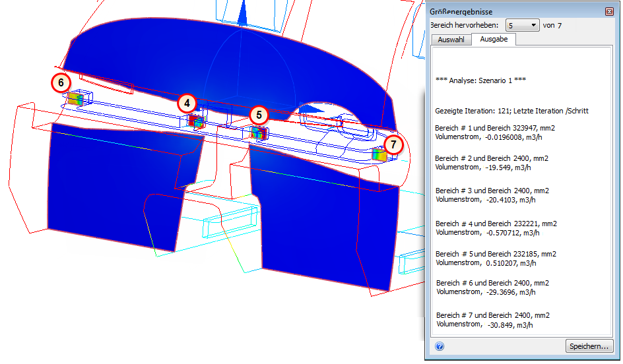This screenshot has width=623, height=364.
Task: Select the value 'Volumenstrom, -0.570712, m3/h'
Action: [488, 233]
